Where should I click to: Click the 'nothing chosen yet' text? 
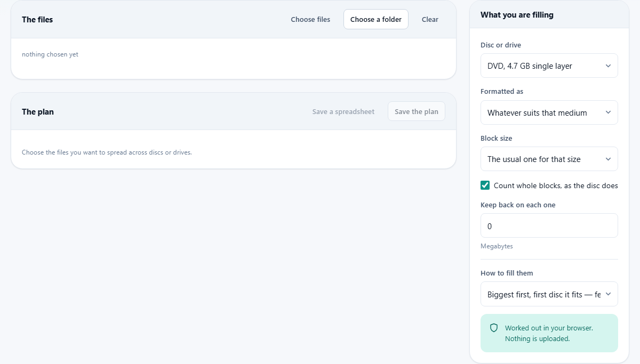pos(50,54)
